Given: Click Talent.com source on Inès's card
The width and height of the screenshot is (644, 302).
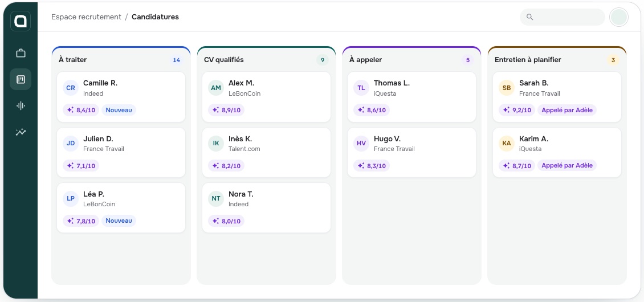Looking at the screenshot, I should pyautogui.click(x=244, y=149).
